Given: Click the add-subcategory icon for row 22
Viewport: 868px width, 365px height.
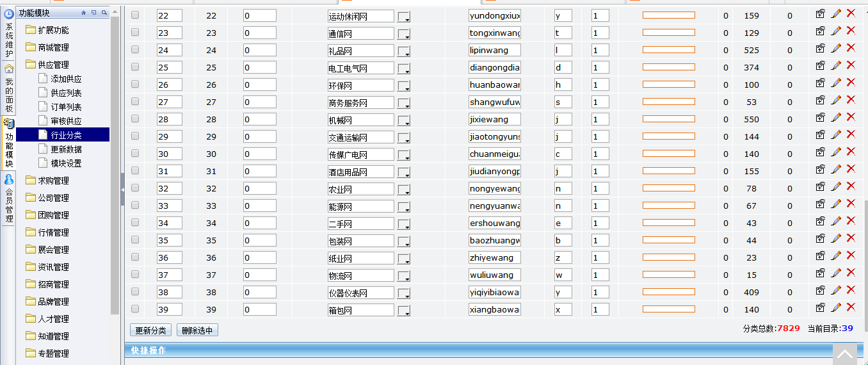Looking at the screenshot, I should pyautogui.click(x=820, y=13).
